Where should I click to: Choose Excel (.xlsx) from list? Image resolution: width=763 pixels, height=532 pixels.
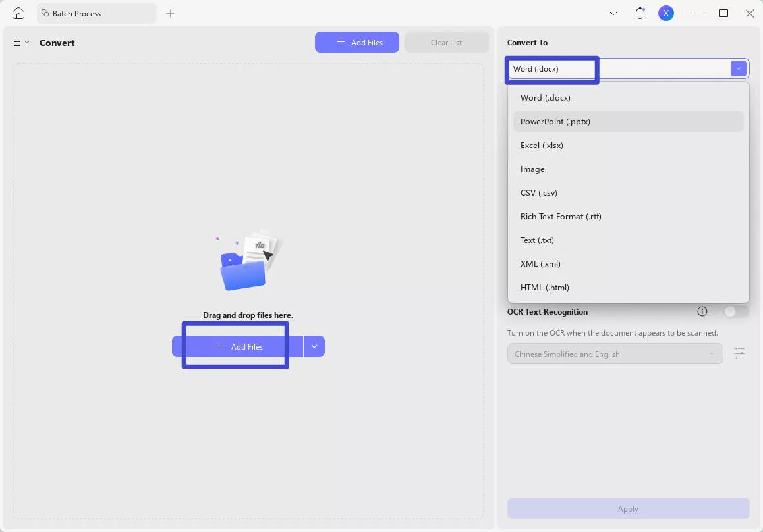[x=542, y=145]
